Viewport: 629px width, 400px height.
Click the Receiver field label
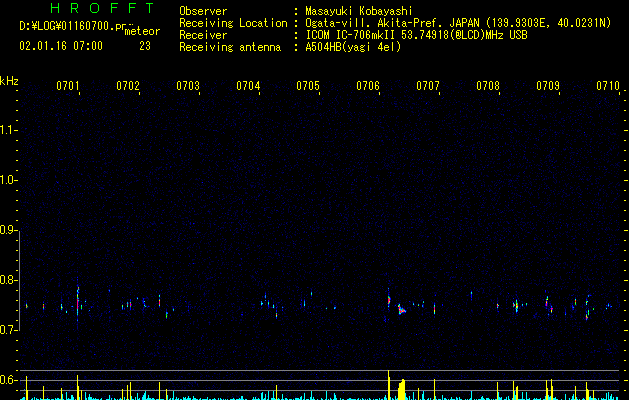point(203,35)
